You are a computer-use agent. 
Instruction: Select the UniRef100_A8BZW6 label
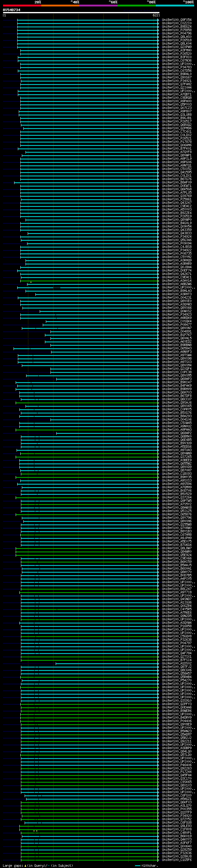(176, 284)
